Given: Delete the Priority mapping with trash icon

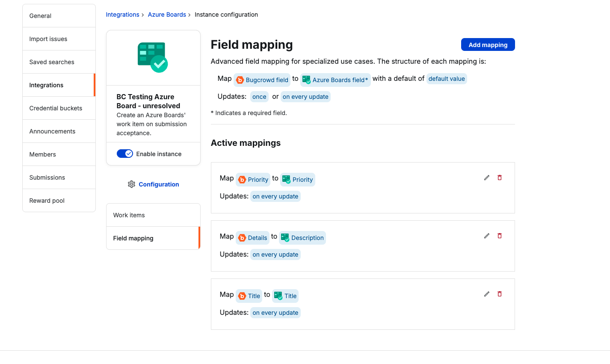Looking at the screenshot, I should 499,178.
